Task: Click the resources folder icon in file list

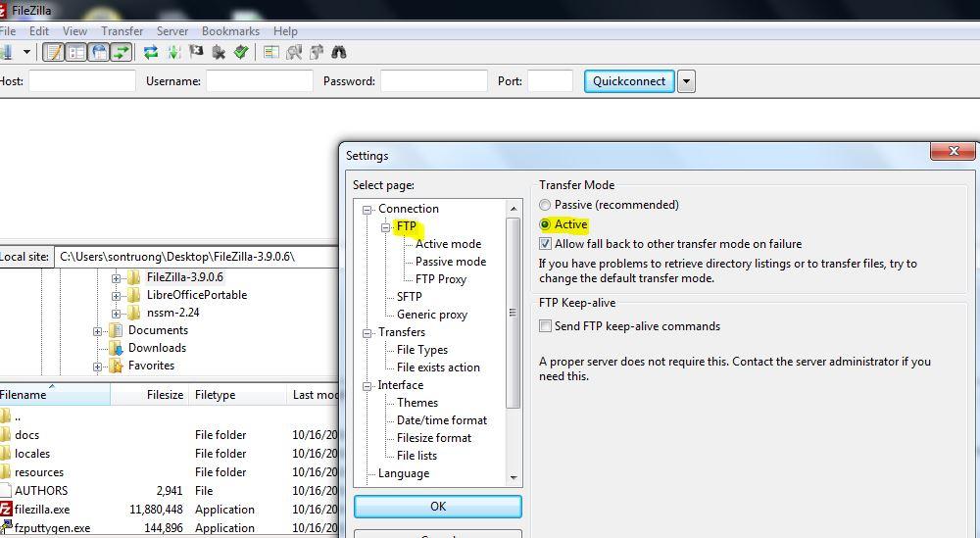Action: click(5, 471)
